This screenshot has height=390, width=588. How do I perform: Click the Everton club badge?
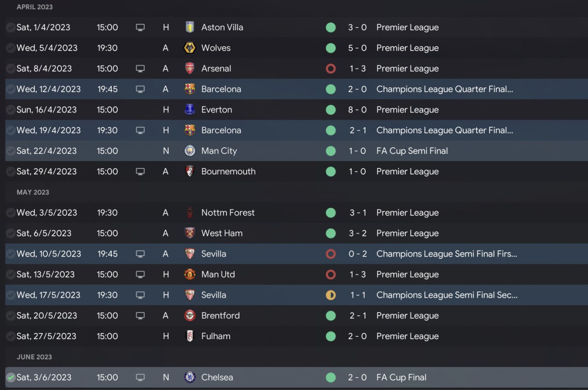(190, 110)
